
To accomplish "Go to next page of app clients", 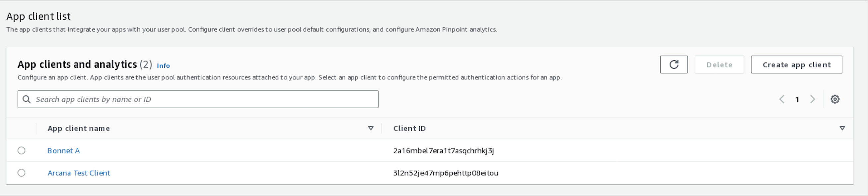I will pos(812,99).
